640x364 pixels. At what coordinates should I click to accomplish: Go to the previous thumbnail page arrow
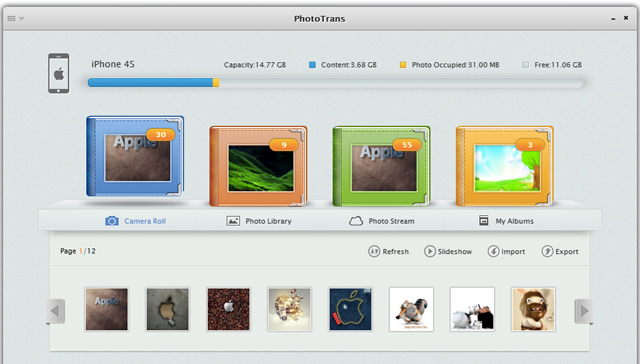pos(56,311)
